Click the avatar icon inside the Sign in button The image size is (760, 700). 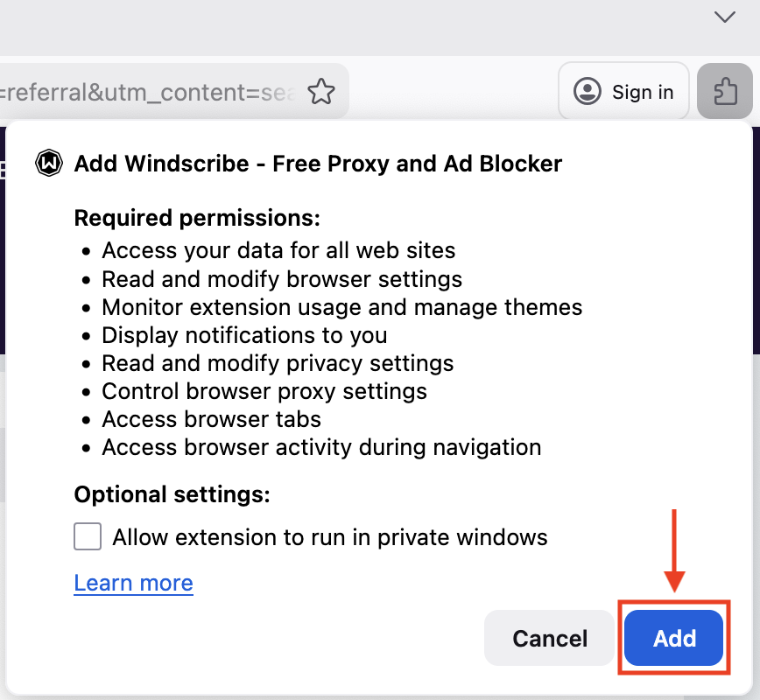(588, 91)
